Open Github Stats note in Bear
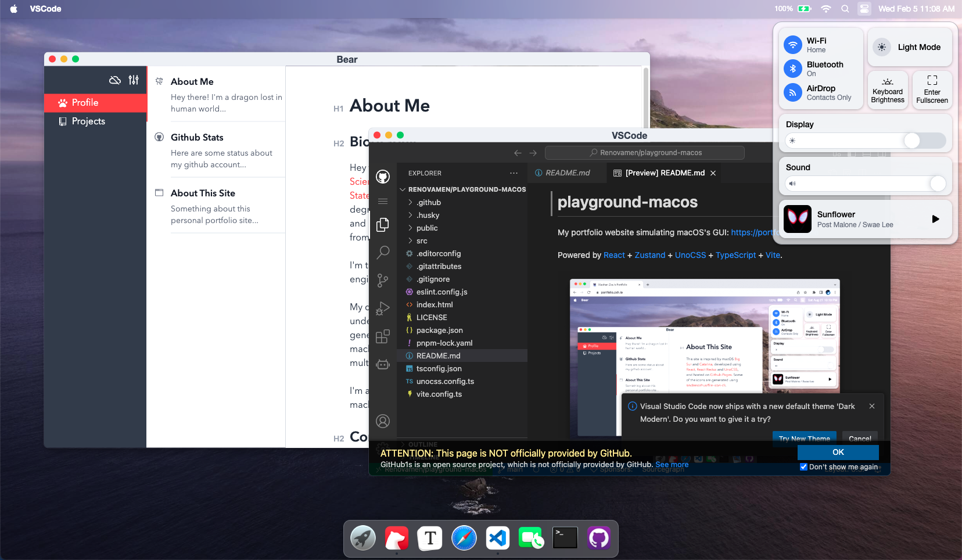Screen dimensions: 962x560 point(216,150)
